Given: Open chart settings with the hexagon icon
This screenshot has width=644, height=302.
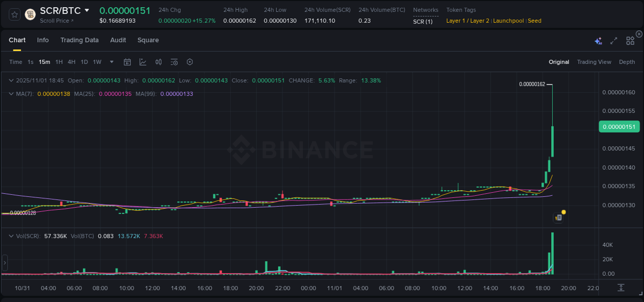Looking at the screenshot, I should [x=190, y=62].
